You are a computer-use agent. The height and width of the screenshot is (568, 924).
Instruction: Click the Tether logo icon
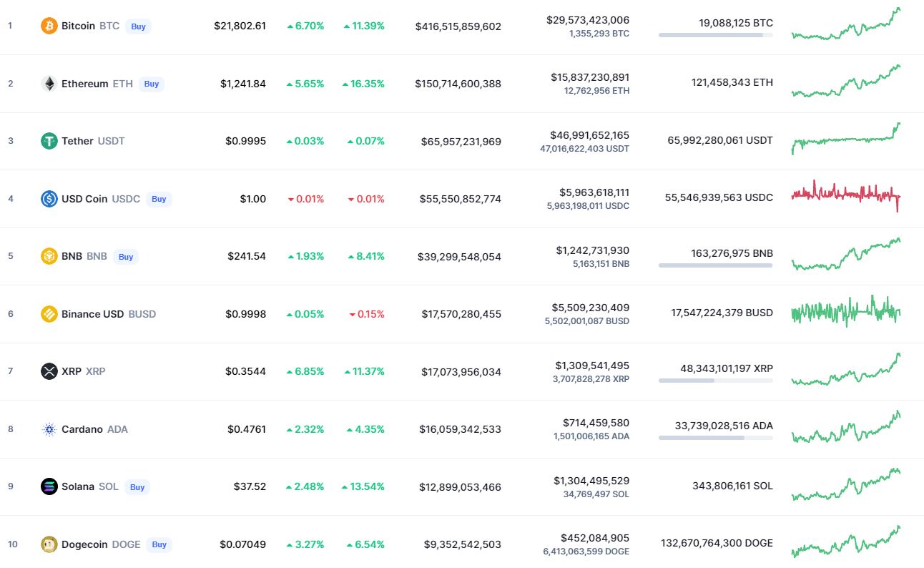(x=49, y=141)
